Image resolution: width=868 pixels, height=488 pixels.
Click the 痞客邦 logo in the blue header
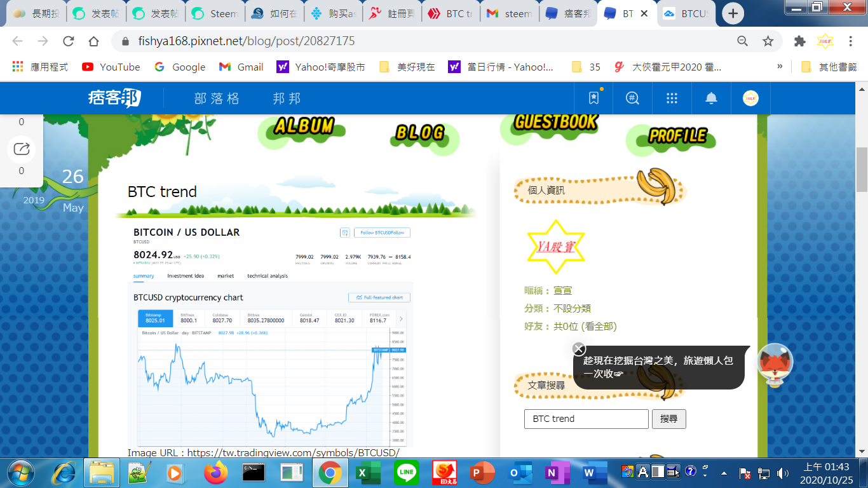click(114, 98)
